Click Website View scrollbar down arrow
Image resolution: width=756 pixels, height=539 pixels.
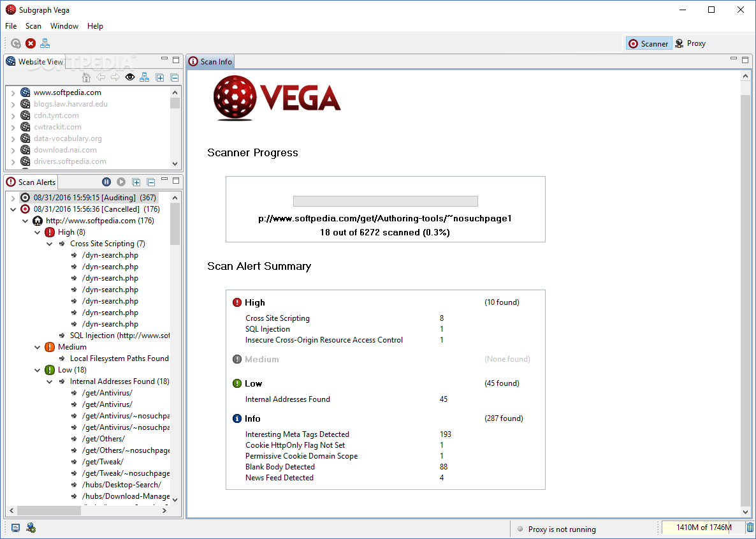[x=175, y=163]
